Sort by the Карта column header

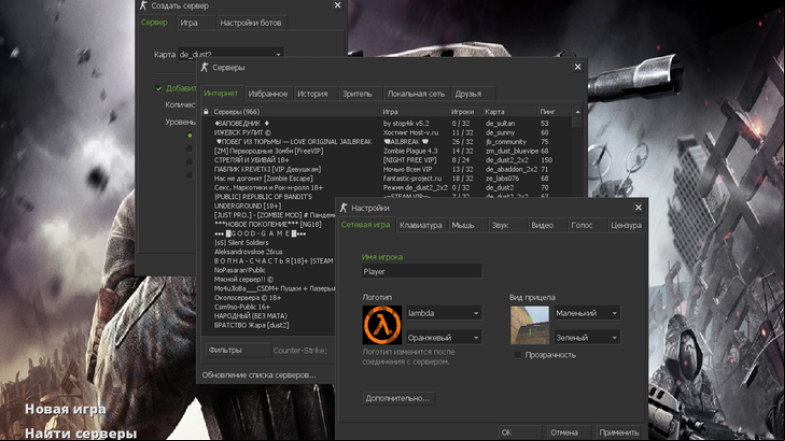click(509, 112)
